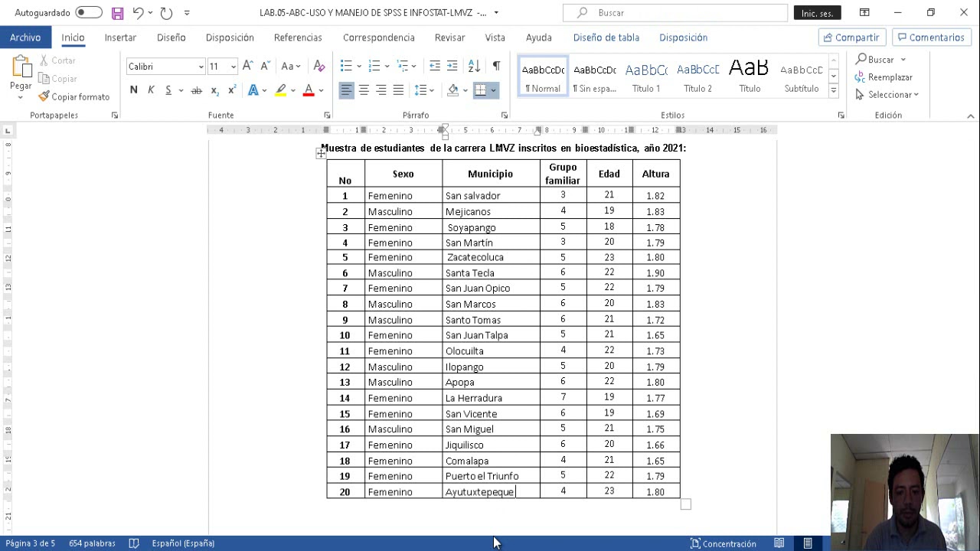Select the Título 1 style
The width and height of the screenshot is (980, 551).
(x=646, y=77)
